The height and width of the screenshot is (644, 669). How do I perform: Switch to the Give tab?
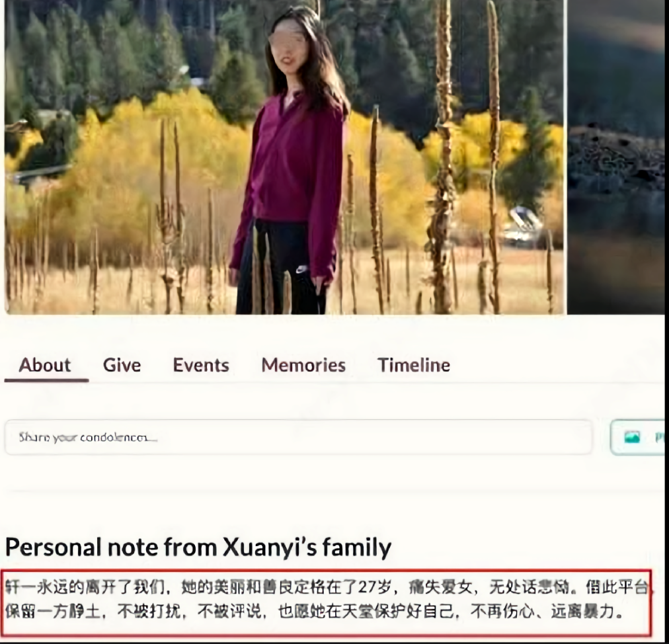[x=122, y=366]
